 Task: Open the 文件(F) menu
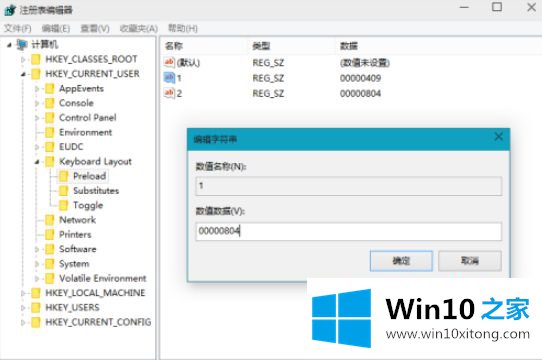[x=18, y=28]
